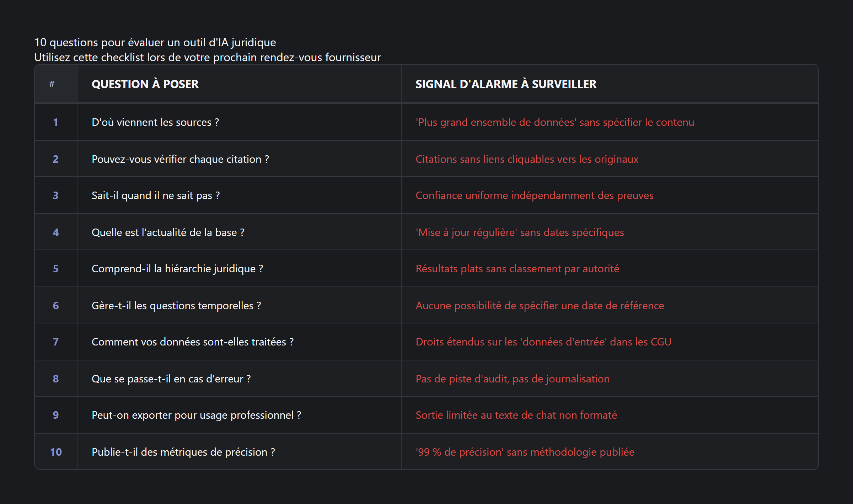853x504 pixels.
Task: Click 'Confiance uniforme indépendamment des preuves'
Action: [x=535, y=195]
